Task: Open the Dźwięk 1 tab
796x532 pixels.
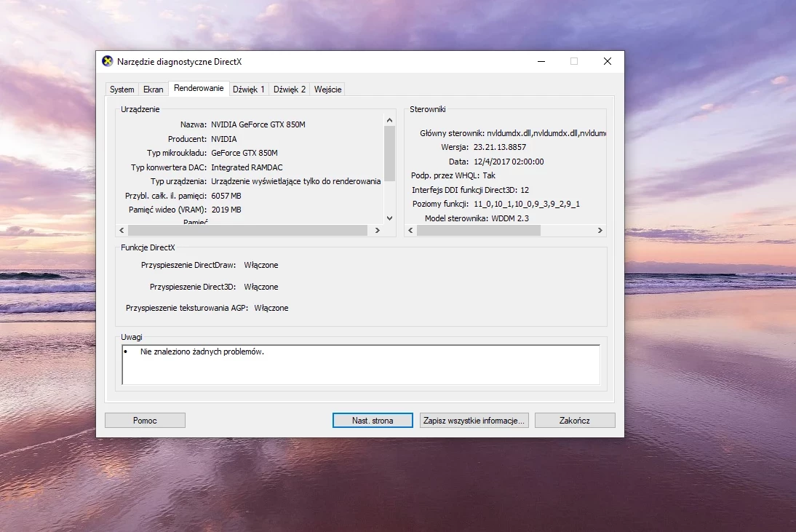Action: click(249, 90)
